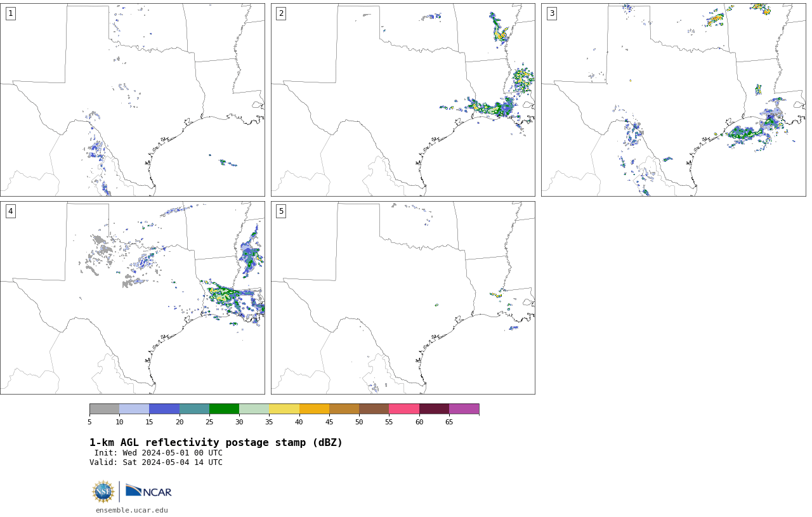Click the purple 65+ dBZ swatch
This screenshot has height=517, width=812.
[464, 409]
